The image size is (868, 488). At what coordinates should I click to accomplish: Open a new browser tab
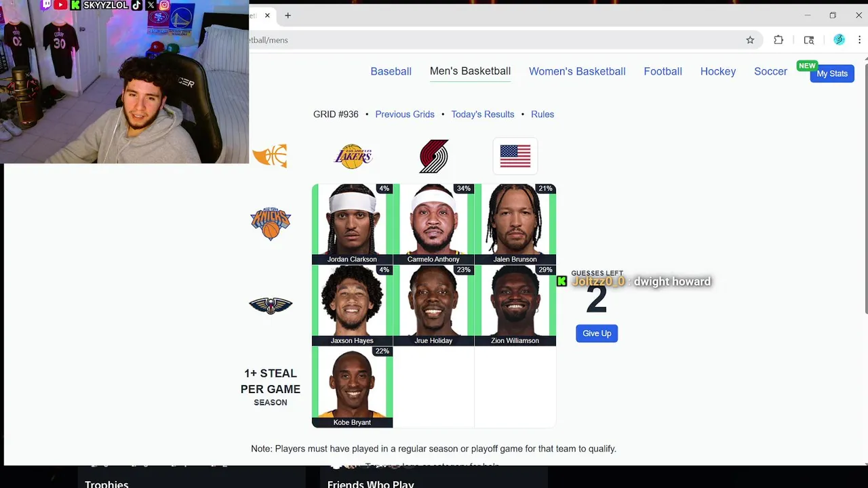coord(288,16)
